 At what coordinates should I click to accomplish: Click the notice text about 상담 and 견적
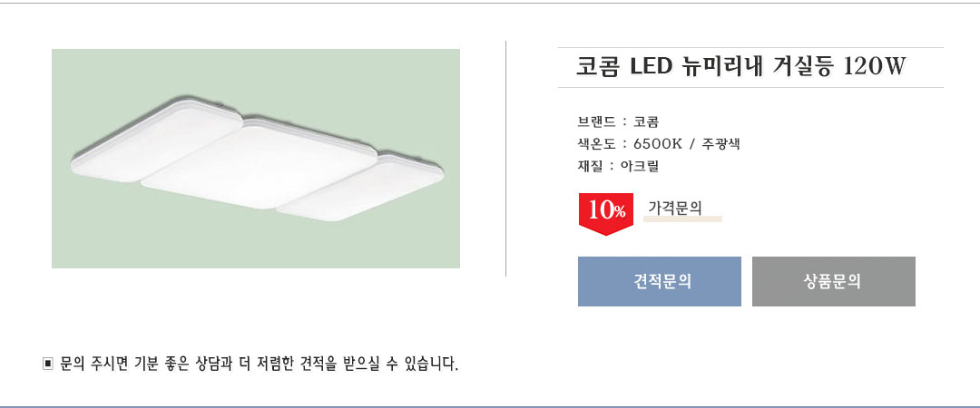tap(259, 364)
